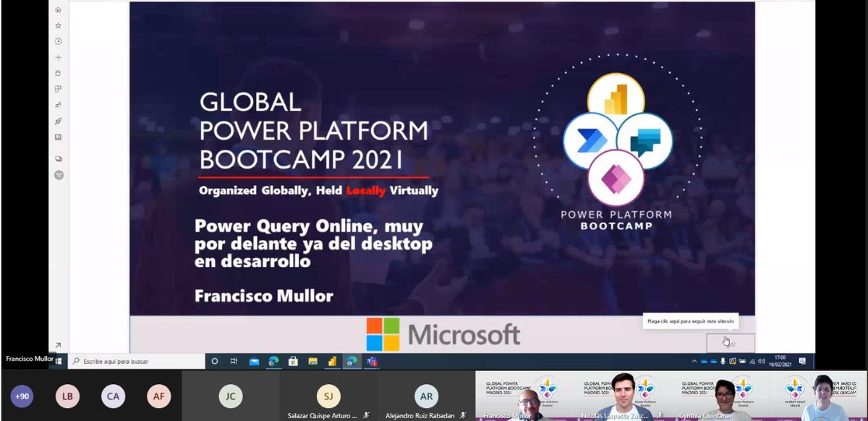Open Cortana circle on taskbar
Viewport: 868px width, 421px height.
215,360
